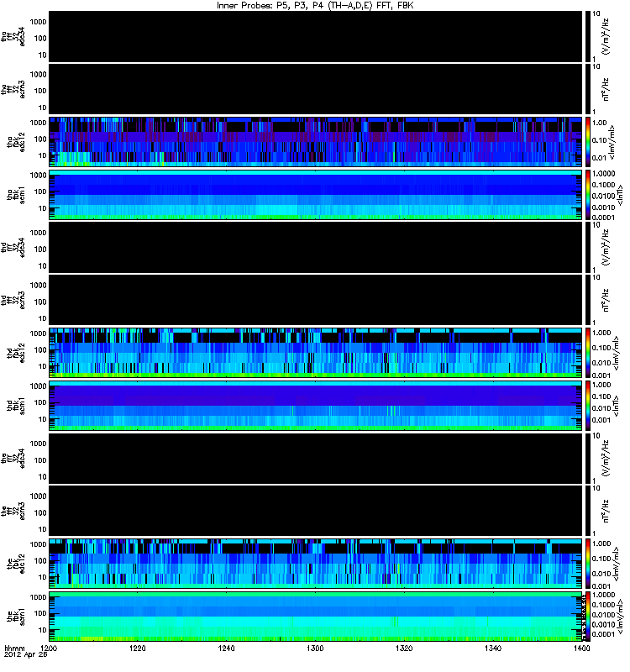Click the thd fbk edc12 spectrogram panel
The height and width of the screenshot is (672, 630).
316,353
